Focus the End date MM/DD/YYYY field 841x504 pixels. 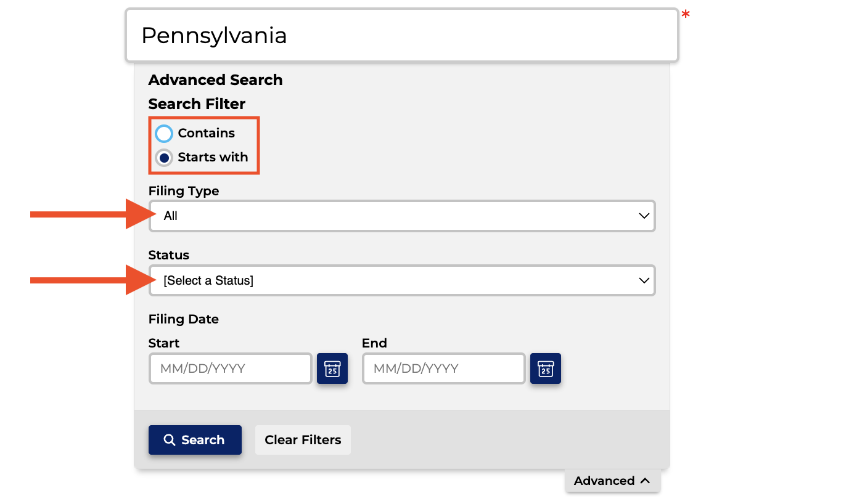click(x=444, y=368)
